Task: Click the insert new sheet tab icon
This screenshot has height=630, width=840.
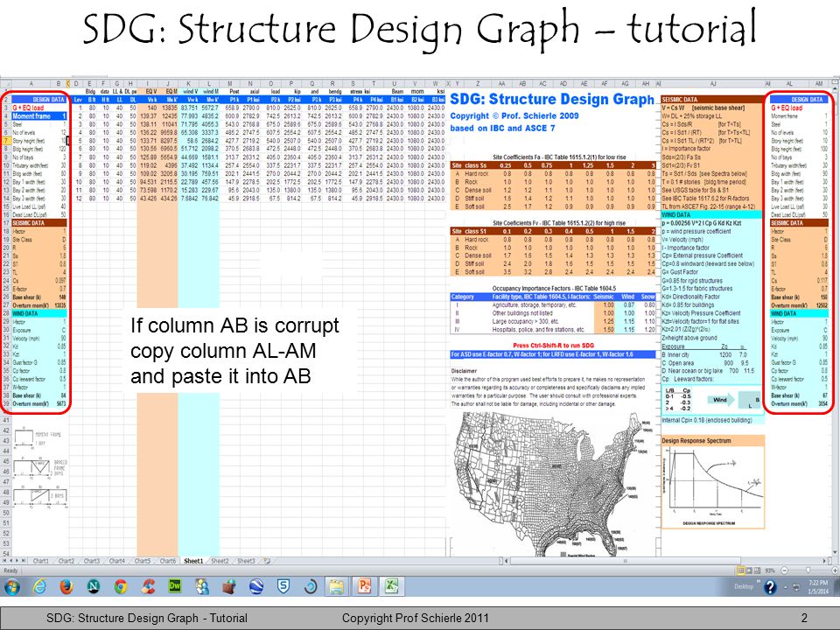Action: click(267, 561)
